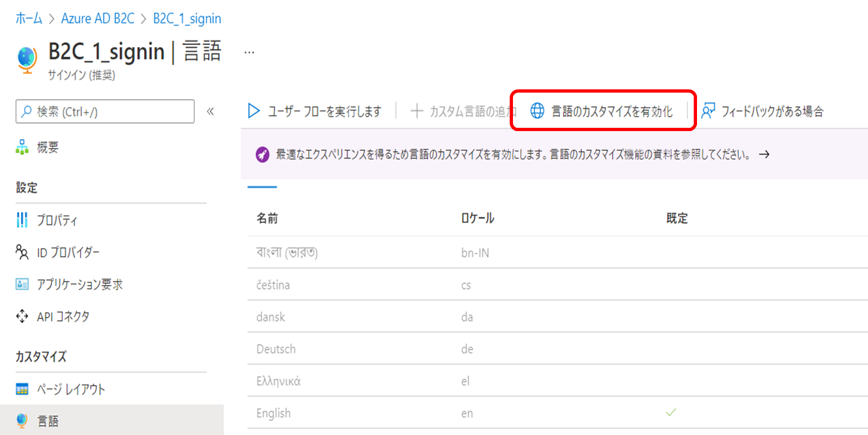This screenshot has width=868, height=435.
Task: Open 概要 in the sidebar
Action: [48, 148]
